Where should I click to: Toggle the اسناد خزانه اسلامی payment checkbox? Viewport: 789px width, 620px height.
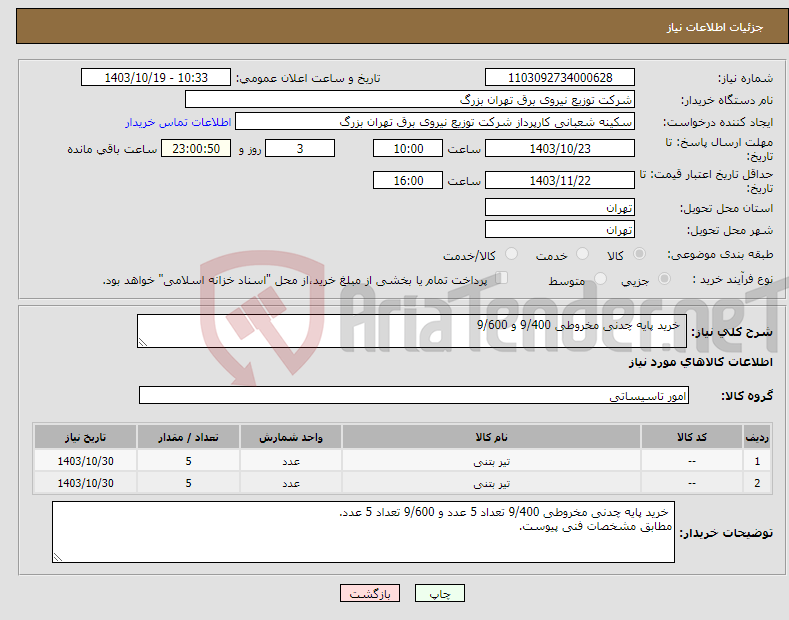click(x=502, y=277)
